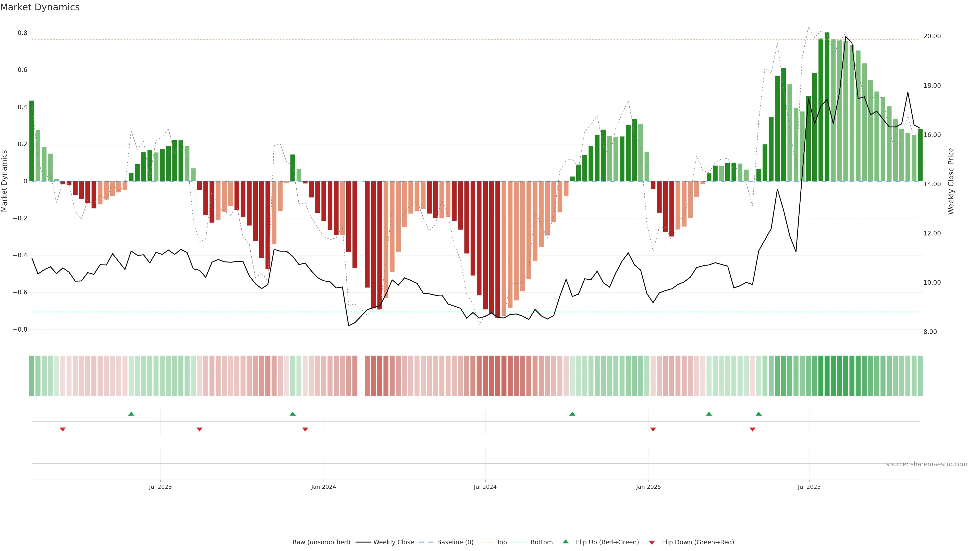
Task: Click the last red flip-down marker
Action: click(x=753, y=429)
